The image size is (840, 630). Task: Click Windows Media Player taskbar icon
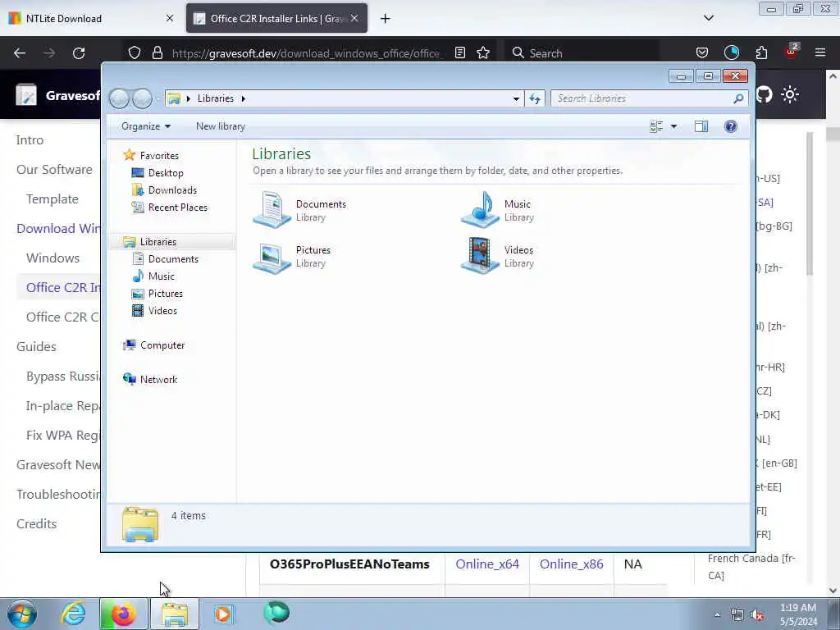[x=224, y=614]
